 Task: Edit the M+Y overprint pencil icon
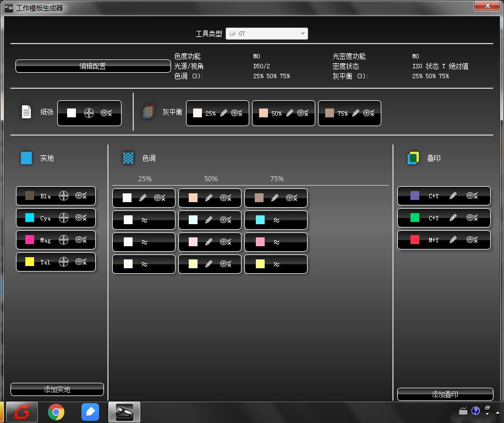point(453,240)
